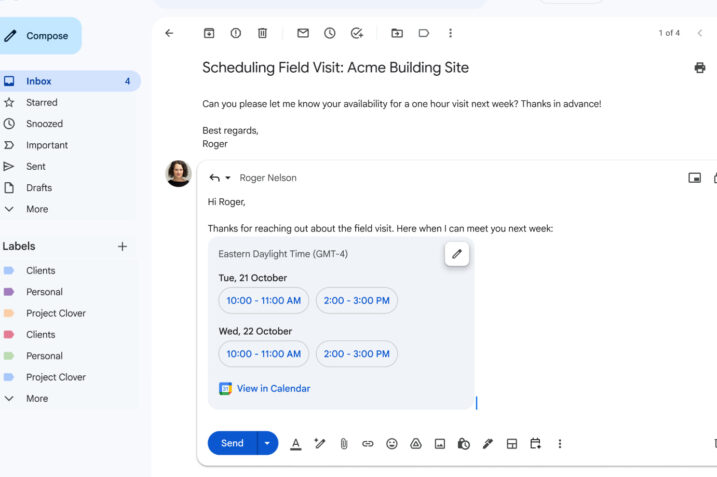
Task: Insert emoji into the reply
Action: click(392, 444)
